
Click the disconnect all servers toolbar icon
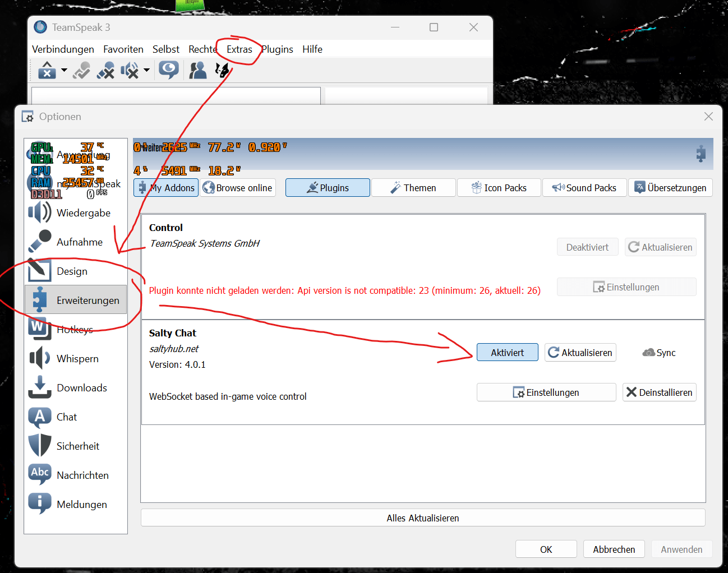point(105,70)
